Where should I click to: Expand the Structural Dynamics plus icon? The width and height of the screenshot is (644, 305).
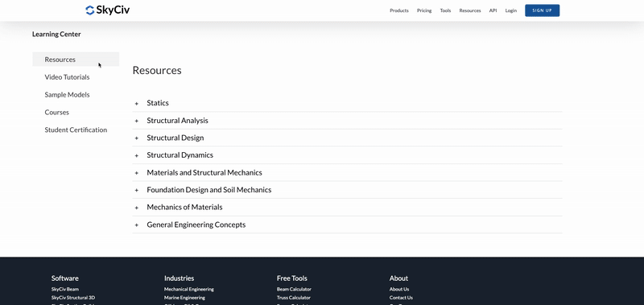[137, 155]
